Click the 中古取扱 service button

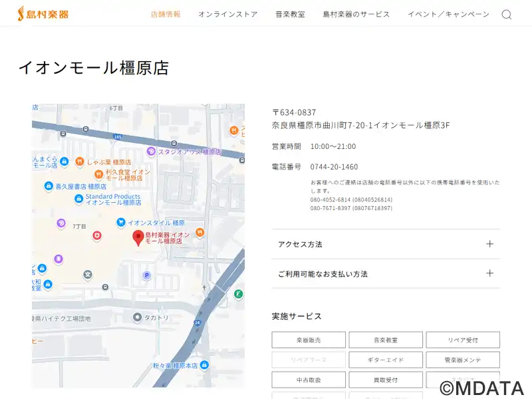tap(309, 380)
